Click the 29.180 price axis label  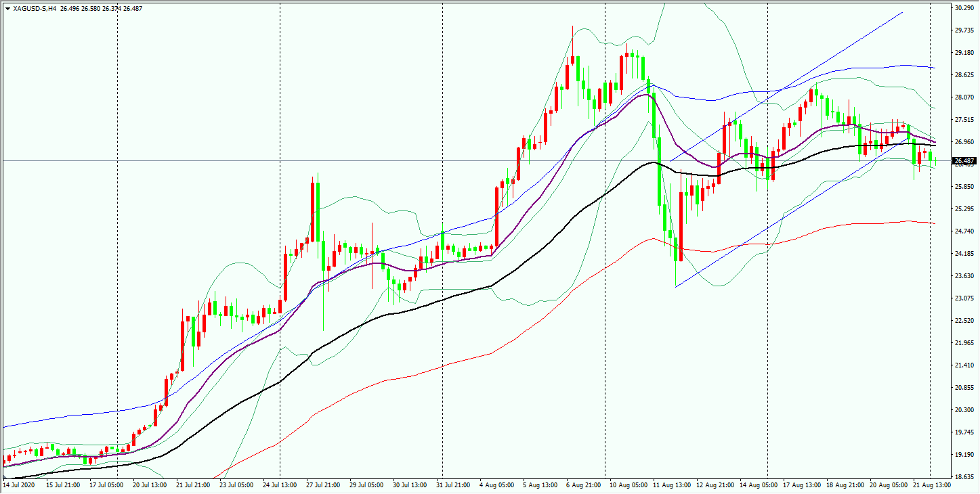coord(964,53)
